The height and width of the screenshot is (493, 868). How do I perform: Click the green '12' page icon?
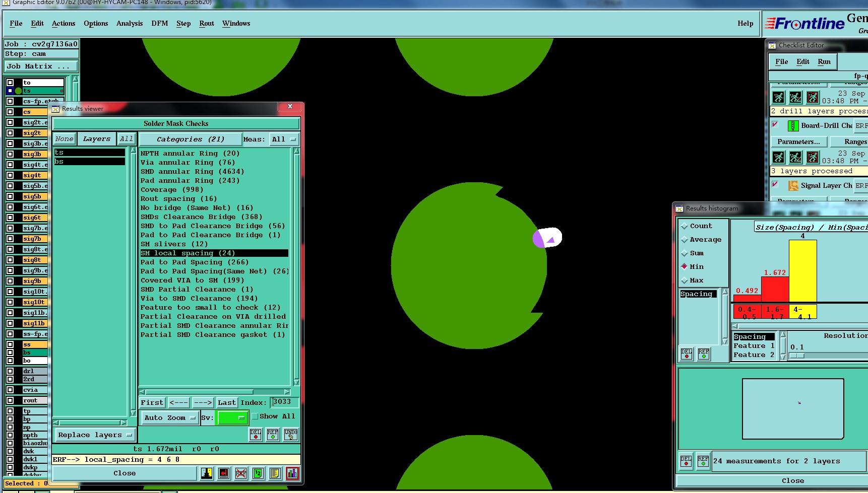point(258,473)
